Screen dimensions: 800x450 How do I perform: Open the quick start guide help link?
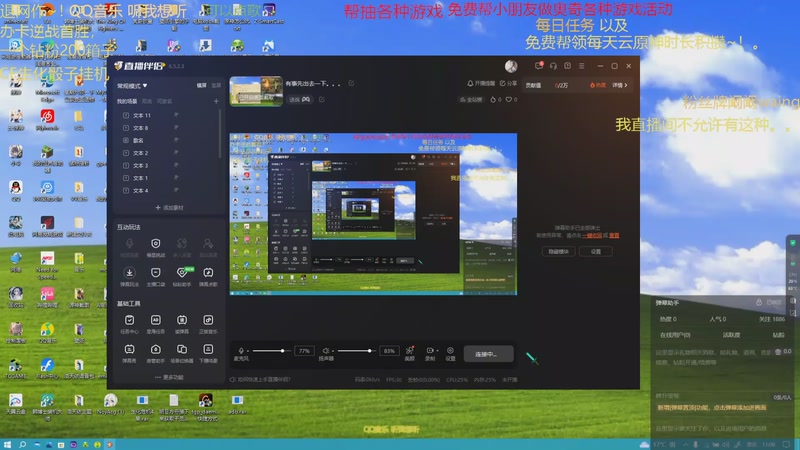260,380
